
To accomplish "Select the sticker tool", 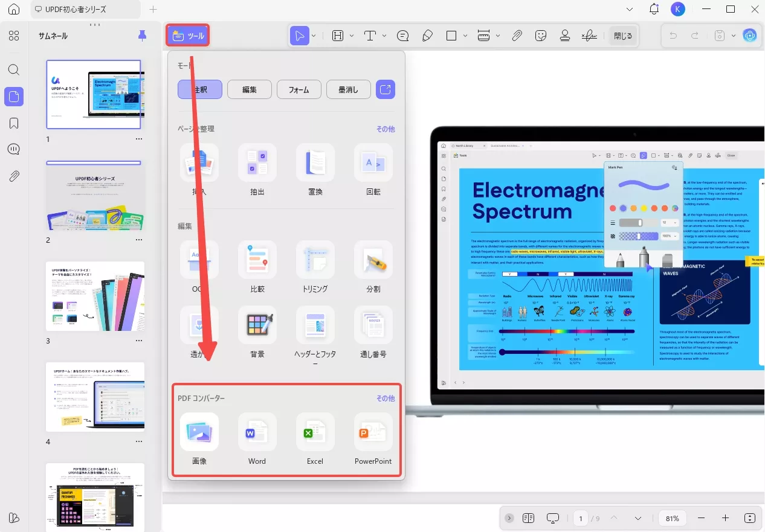I will [541, 36].
